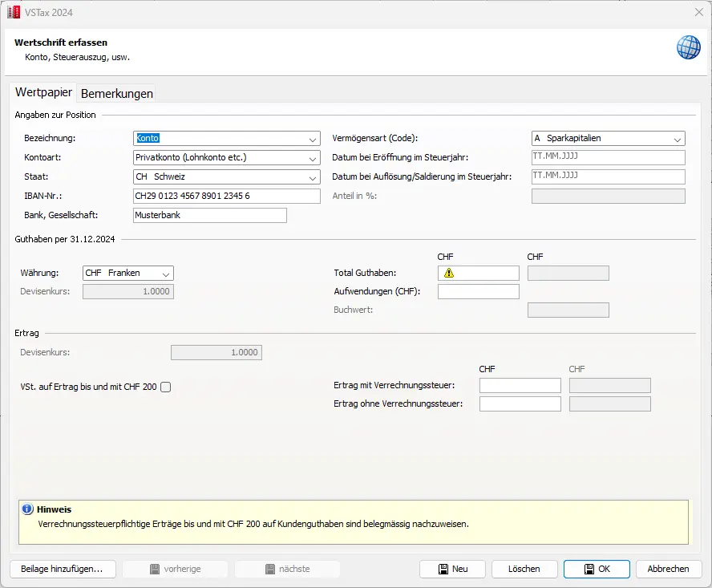Focus the Aufwendungen (CHF) input field

pyautogui.click(x=478, y=292)
